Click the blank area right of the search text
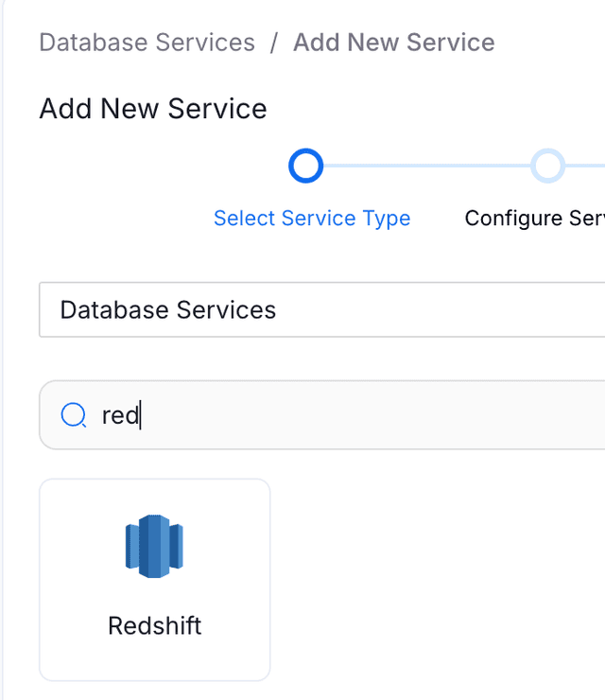The height and width of the screenshot is (700, 605). click(x=378, y=414)
